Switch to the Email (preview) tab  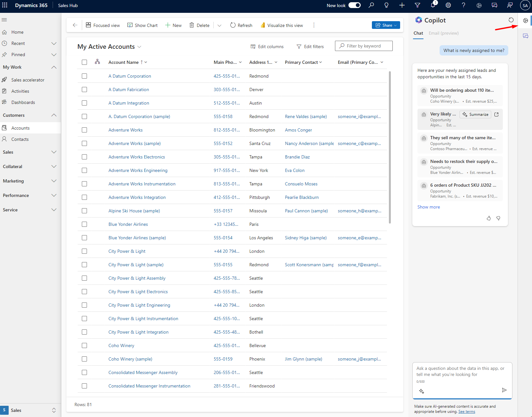(x=443, y=33)
